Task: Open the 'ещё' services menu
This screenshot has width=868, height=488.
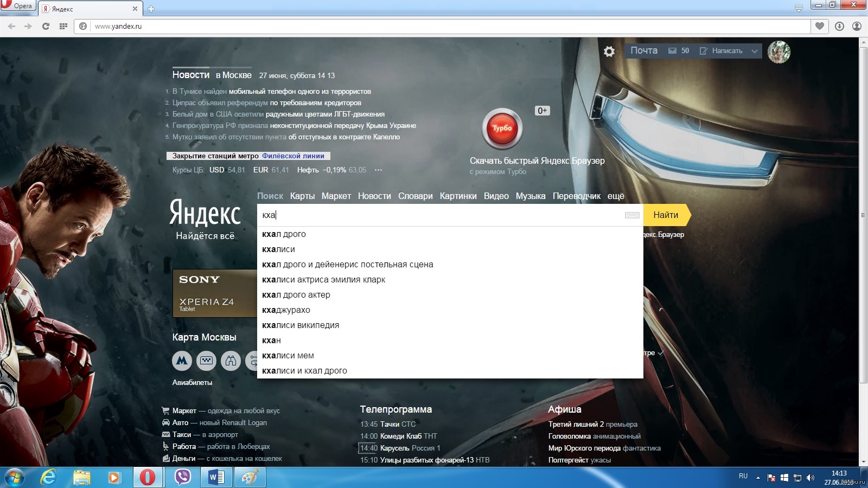Action: [616, 196]
